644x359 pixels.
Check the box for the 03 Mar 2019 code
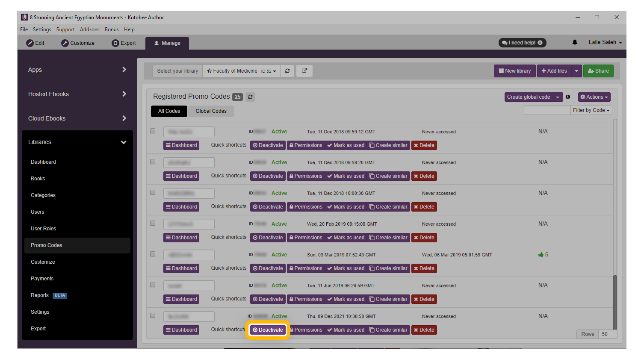coord(153,254)
